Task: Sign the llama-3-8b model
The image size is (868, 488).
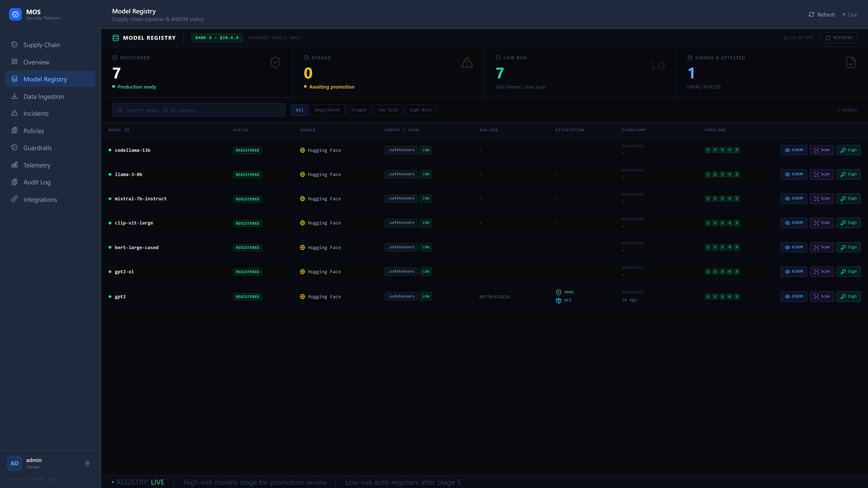Action: click(x=848, y=174)
